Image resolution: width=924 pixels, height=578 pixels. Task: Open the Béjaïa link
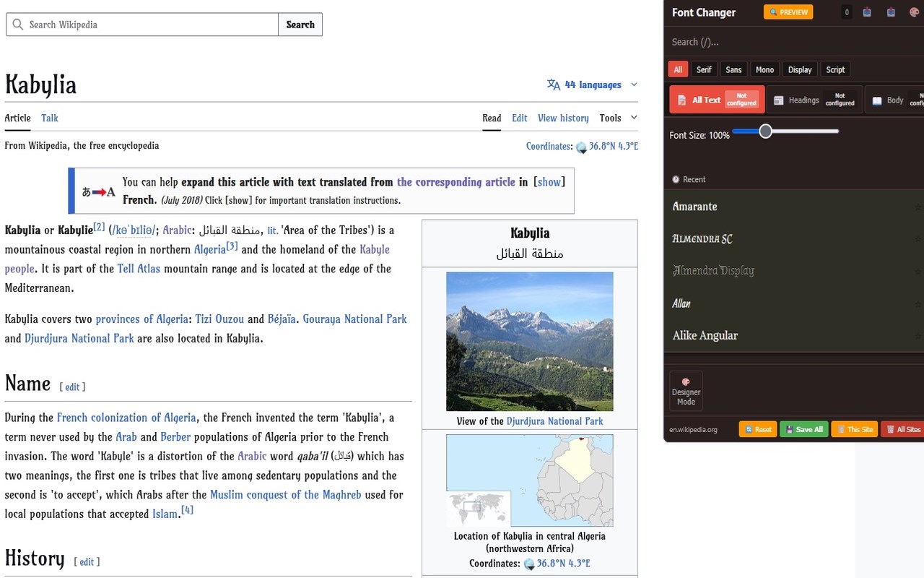282,319
